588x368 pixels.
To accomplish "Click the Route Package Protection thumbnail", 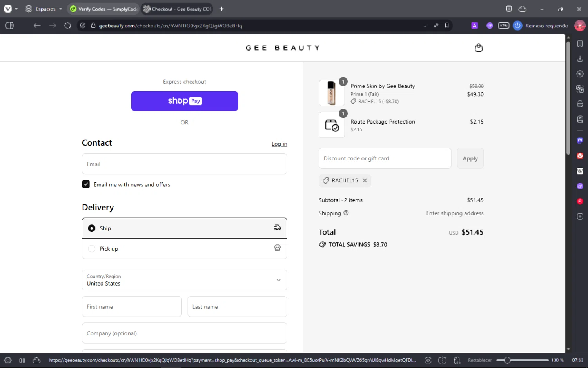I will pyautogui.click(x=332, y=125).
